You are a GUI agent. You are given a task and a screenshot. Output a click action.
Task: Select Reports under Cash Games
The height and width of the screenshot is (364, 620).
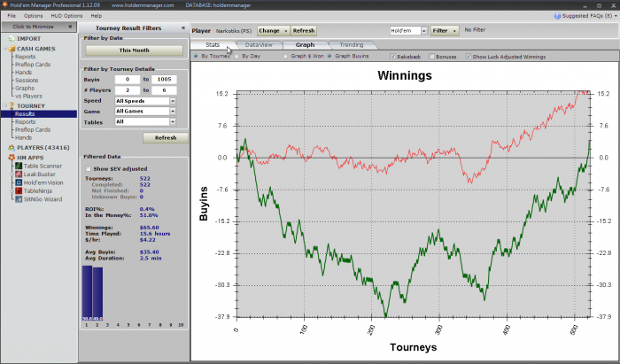[x=26, y=57]
